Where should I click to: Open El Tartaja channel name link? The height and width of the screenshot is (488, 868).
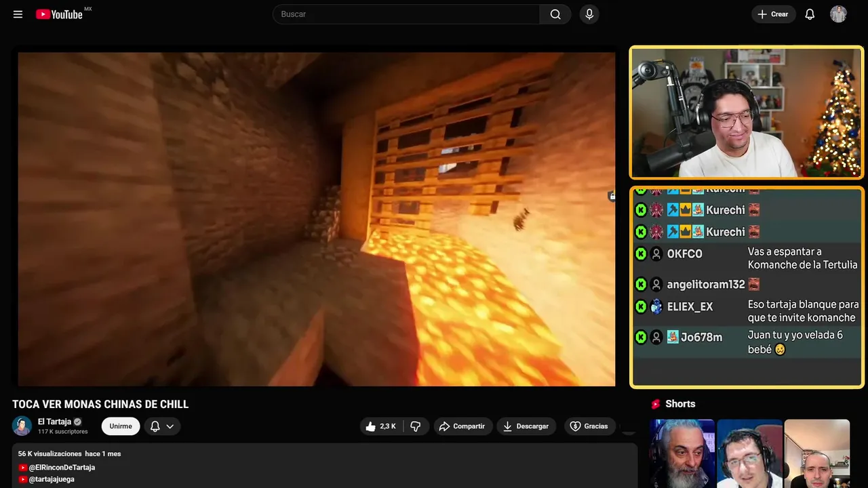coord(54,422)
